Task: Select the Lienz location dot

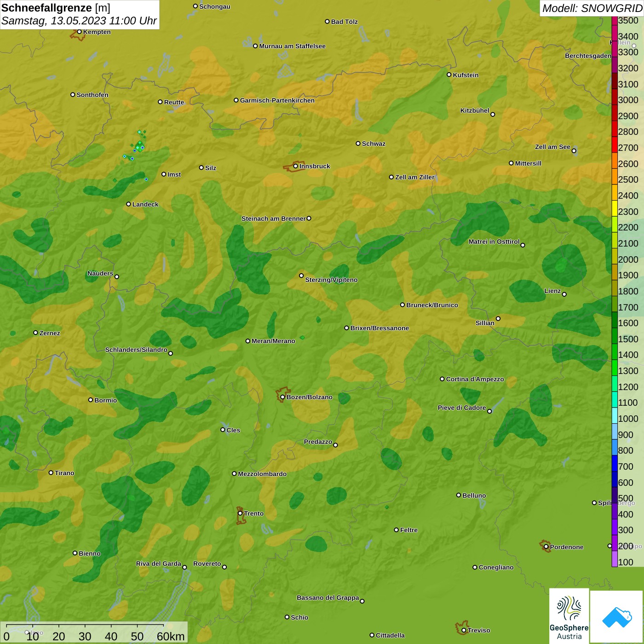Action: pyautogui.click(x=564, y=294)
